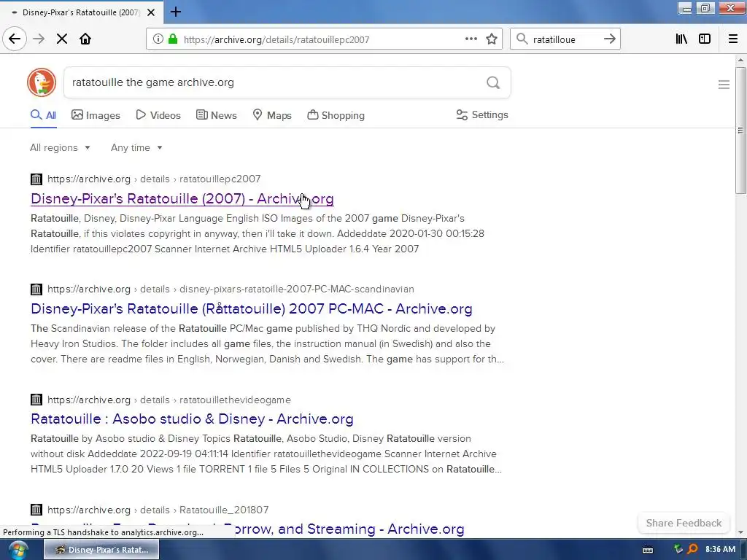Click the browser Back arrow button
Screen dimensions: 747x560
15,39
